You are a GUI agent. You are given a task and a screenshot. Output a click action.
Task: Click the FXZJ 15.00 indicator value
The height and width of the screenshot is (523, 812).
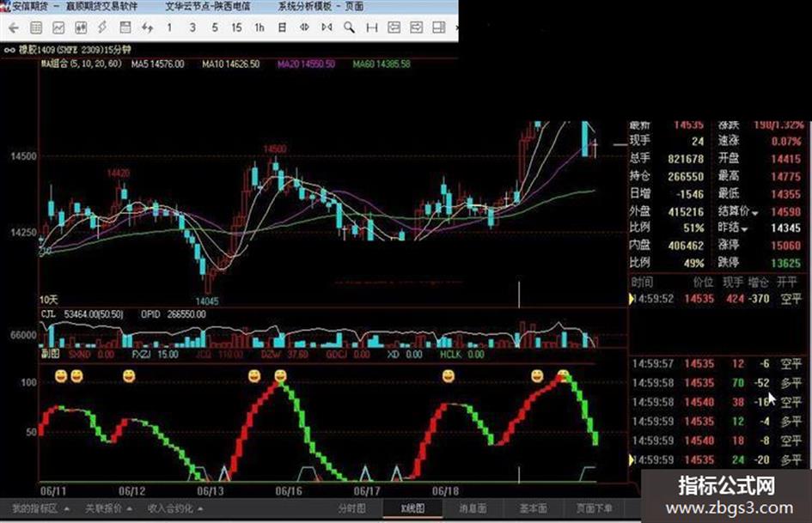(x=155, y=355)
